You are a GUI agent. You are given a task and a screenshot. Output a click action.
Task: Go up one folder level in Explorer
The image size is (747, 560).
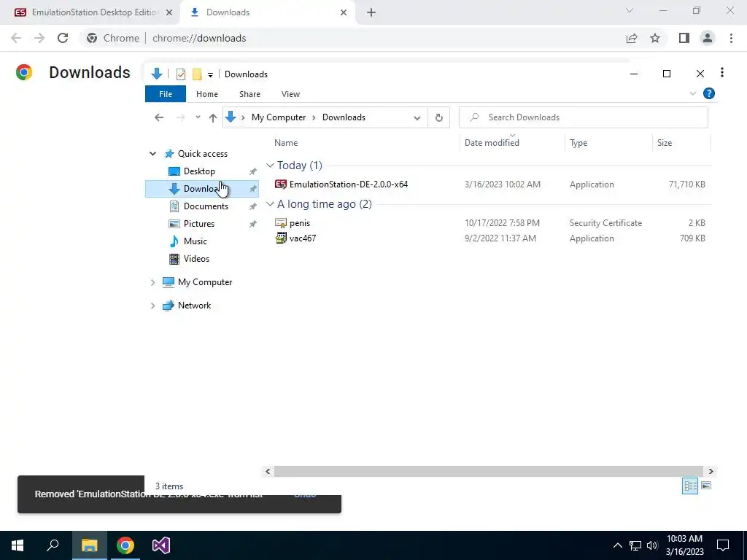point(213,117)
